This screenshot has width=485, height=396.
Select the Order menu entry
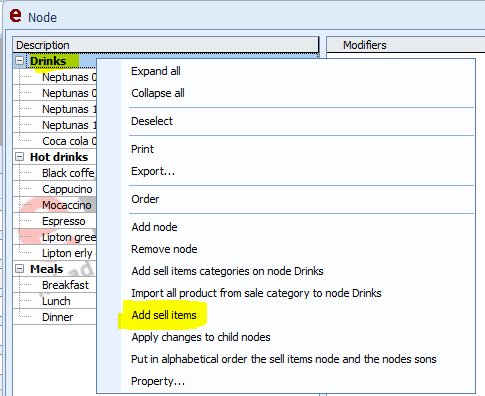click(145, 199)
